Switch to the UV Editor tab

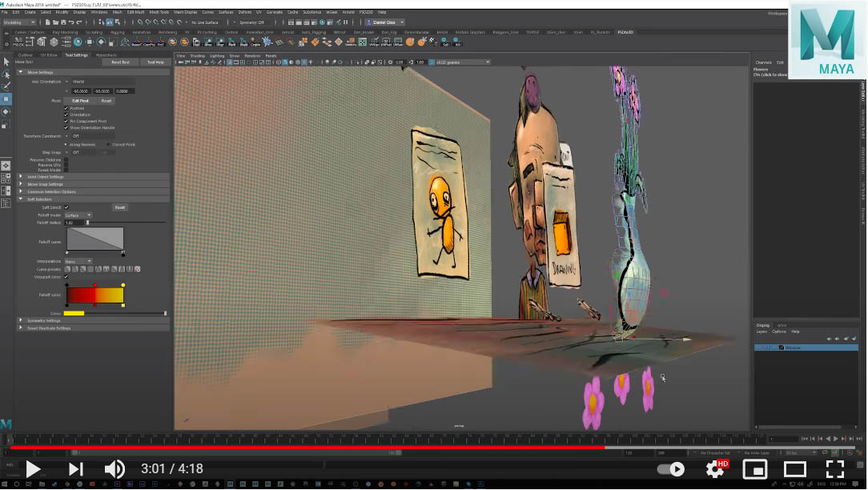coord(49,54)
